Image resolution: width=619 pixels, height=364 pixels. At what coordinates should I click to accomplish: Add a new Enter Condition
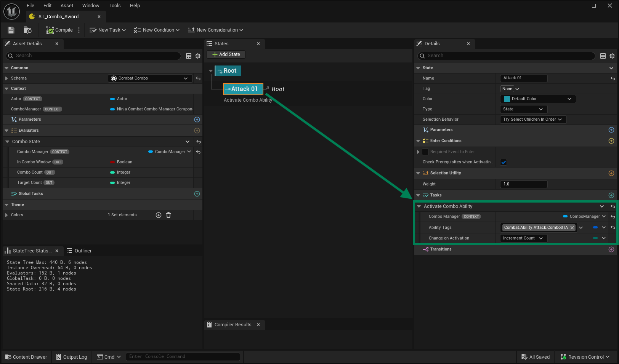click(611, 141)
